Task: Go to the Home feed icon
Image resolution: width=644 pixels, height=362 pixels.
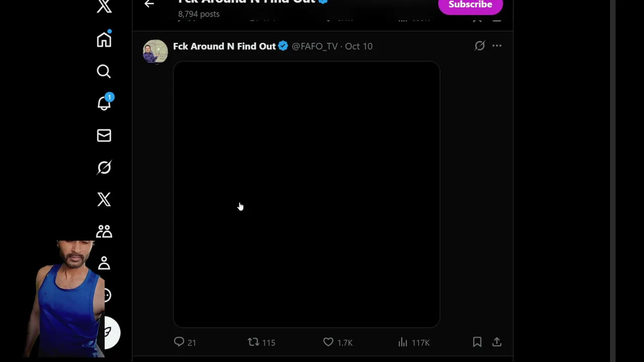Action: pos(104,40)
